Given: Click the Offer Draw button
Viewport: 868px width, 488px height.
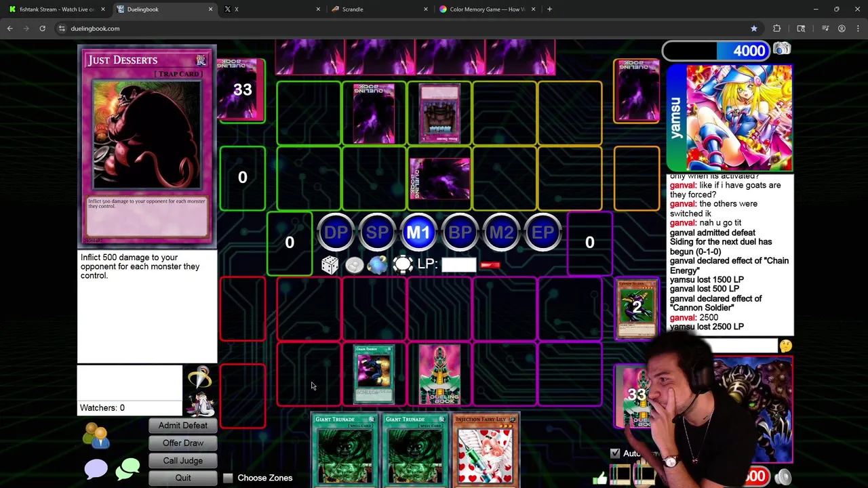Looking at the screenshot, I should point(183,443).
